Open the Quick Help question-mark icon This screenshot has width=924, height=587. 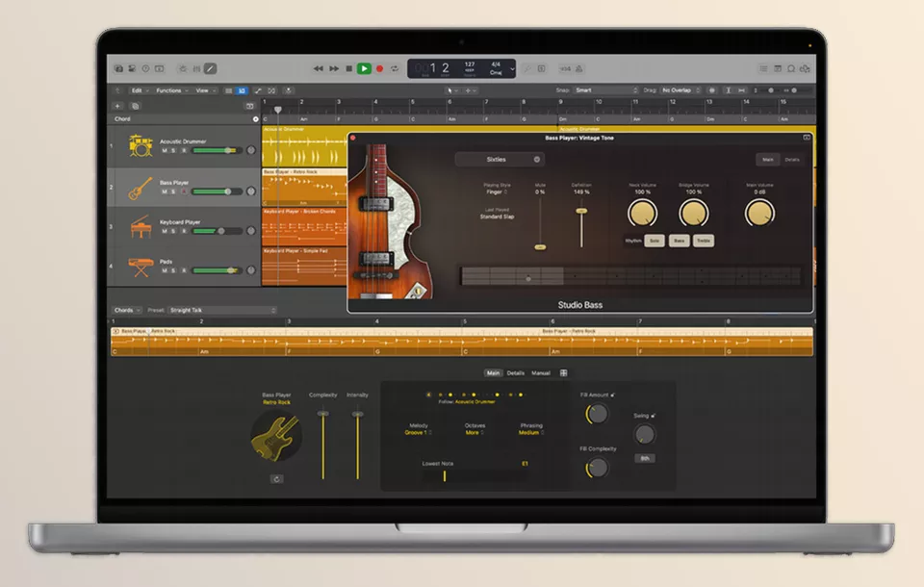(x=145, y=69)
